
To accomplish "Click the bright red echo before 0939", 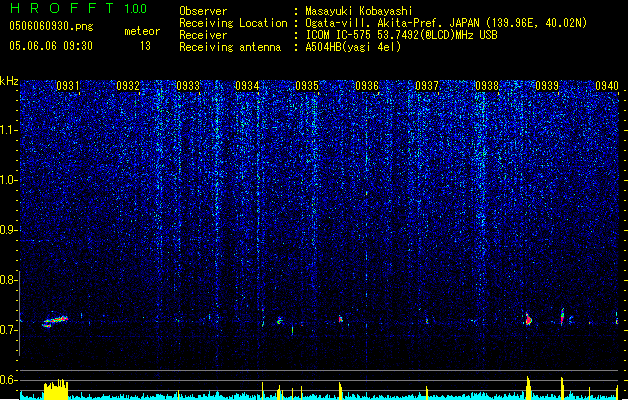I will pos(528,319).
